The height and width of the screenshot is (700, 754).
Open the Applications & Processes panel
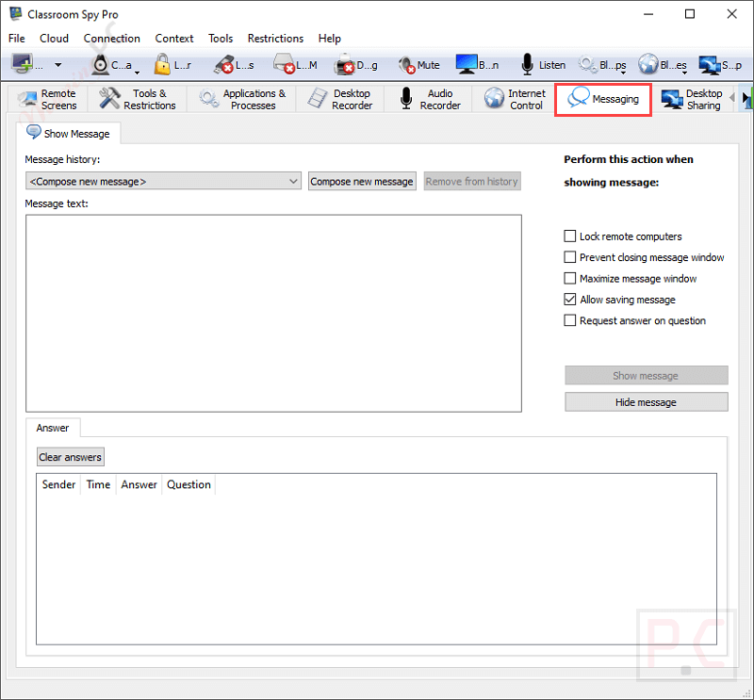(245, 98)
